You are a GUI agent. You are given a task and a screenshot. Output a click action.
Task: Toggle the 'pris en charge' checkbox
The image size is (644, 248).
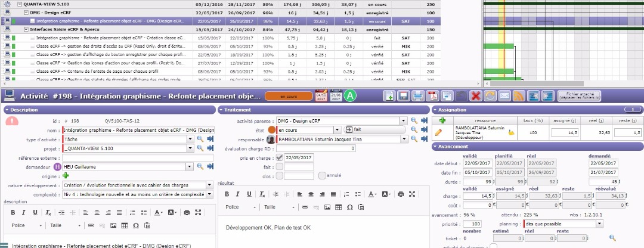(280, 157)
